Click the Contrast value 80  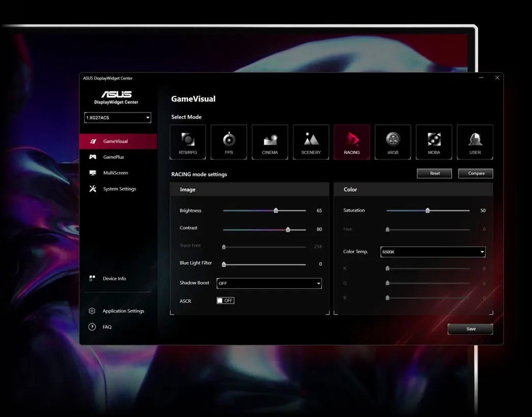coord(319,229)
